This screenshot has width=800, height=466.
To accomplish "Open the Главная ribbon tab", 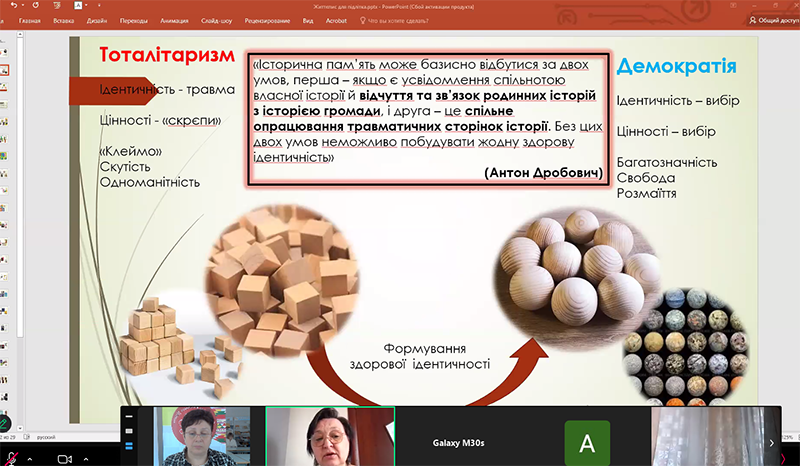I will [30, 21].
